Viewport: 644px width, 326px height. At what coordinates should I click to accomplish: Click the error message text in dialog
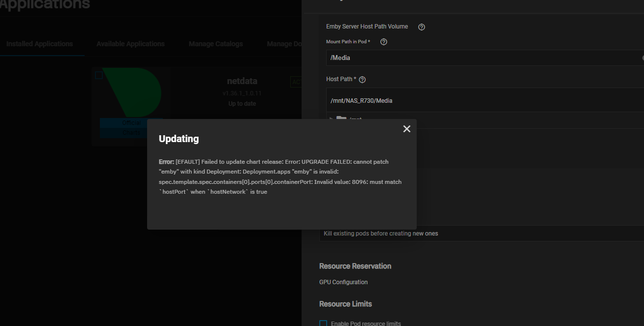[x=280, y=177]
